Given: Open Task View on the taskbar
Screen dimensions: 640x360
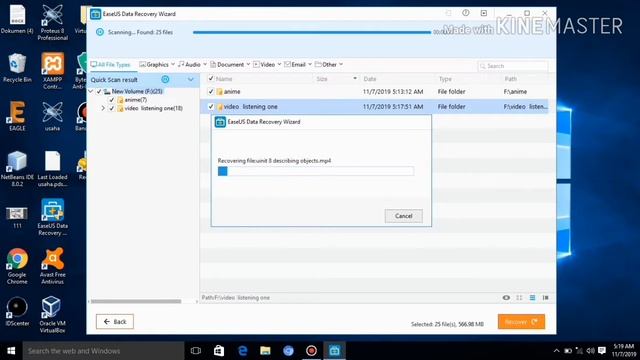Looking at the screenshot, I should (196, 351).
